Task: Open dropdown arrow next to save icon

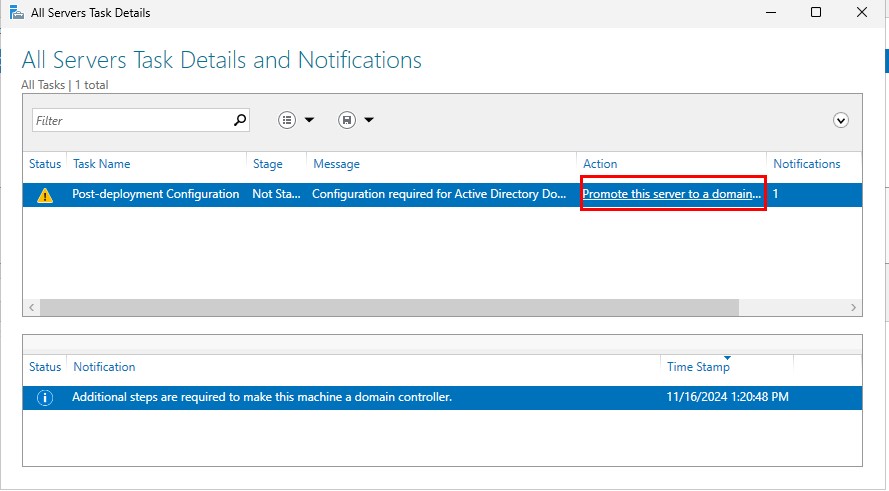Action: [369, 120]
